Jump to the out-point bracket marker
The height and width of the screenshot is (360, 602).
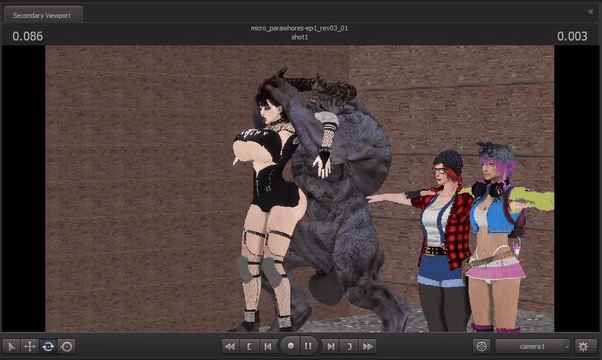coord(349,347)
